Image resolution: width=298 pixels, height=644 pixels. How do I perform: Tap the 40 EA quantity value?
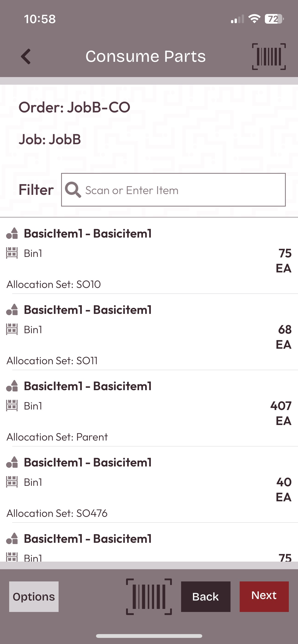[284, 490]
